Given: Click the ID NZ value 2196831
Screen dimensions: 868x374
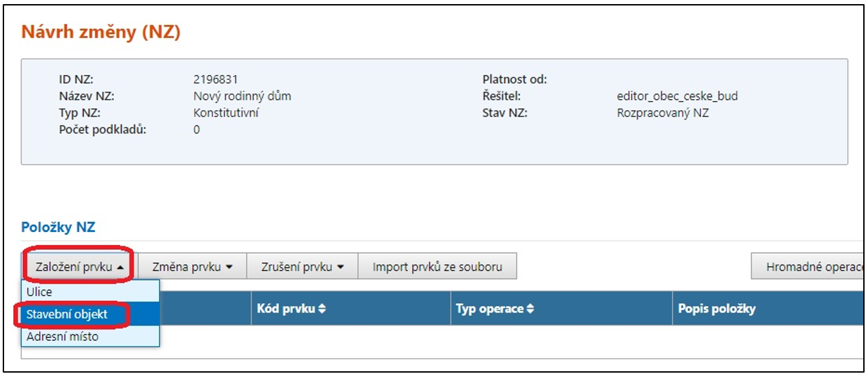Looking at the screenshot, I should [216, 80].
